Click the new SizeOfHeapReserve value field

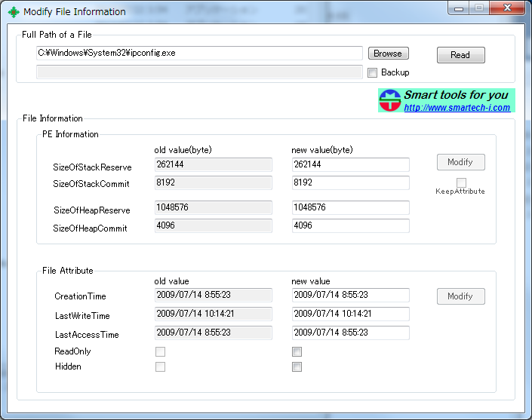(x=350, y=208)
